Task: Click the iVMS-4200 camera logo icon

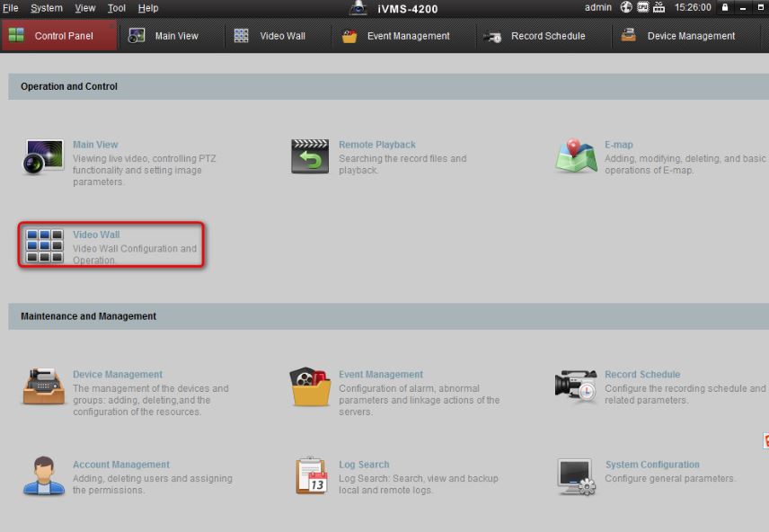Action: [358, 8]
